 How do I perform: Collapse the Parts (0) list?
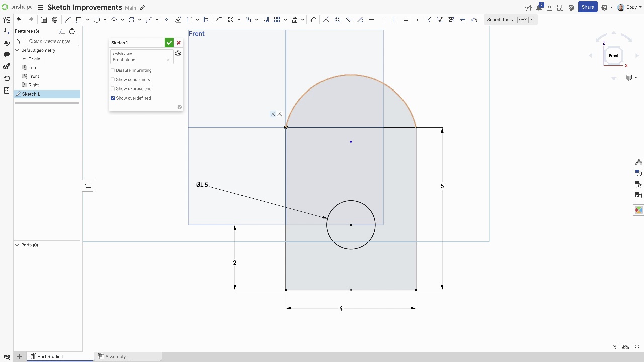tap(17, 245)
